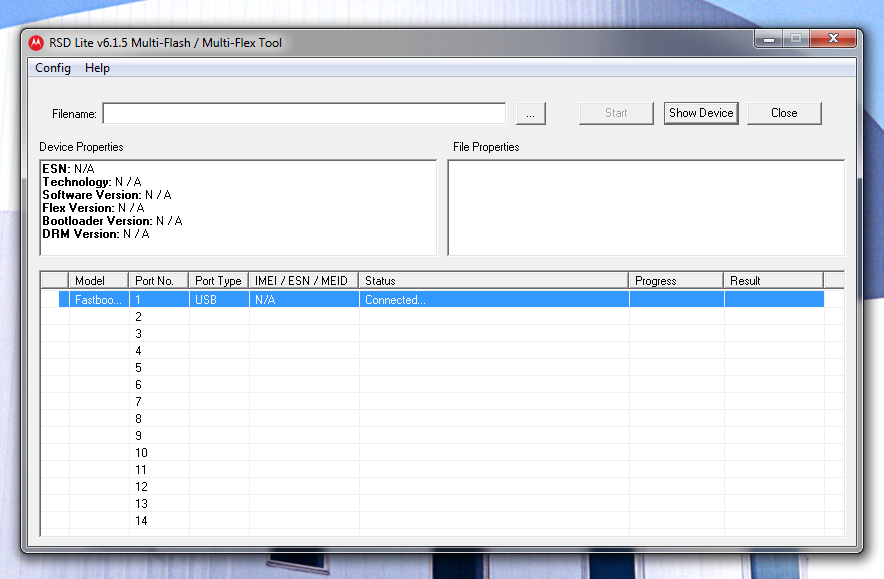Image resolution: width=884 pixels, height=579 pixels.
Task: Click the DRM Version: N / A line
Action: [x=96, y=233]
